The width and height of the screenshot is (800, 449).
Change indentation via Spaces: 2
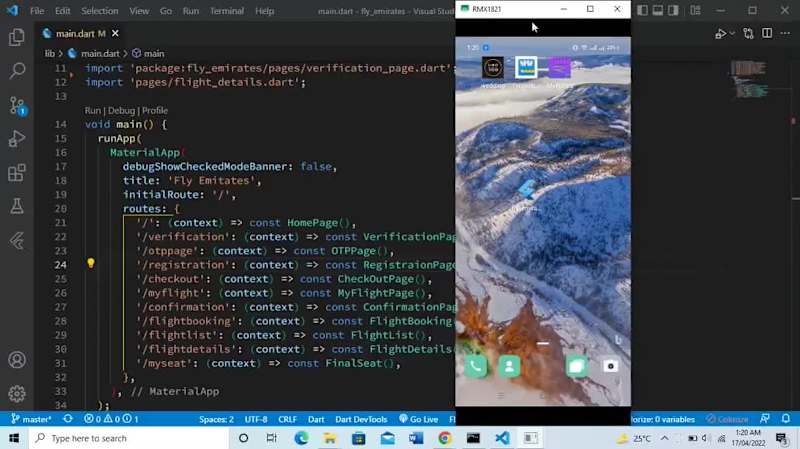click(216, 419)
